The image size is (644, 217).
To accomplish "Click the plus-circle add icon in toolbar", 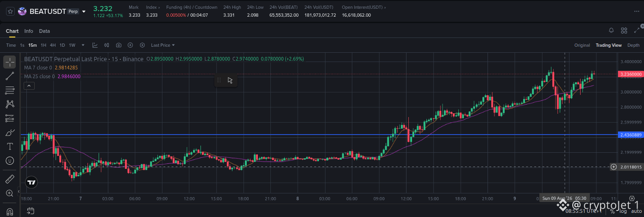I will [131, 45].
